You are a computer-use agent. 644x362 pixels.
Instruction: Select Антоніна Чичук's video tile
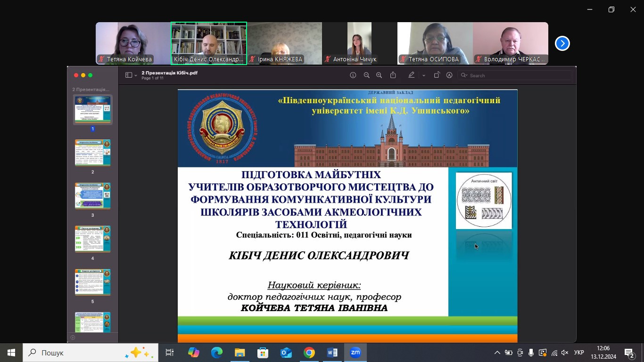pos(360,43)
